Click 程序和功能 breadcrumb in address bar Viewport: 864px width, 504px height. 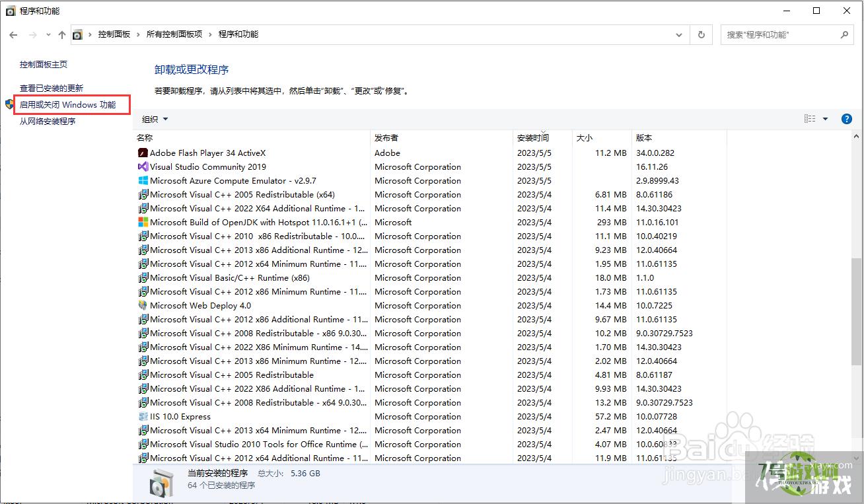point(238,34)
